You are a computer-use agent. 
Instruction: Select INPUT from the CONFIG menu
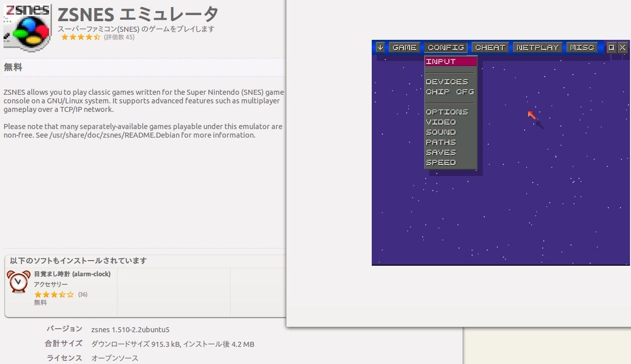pos(450,62)
